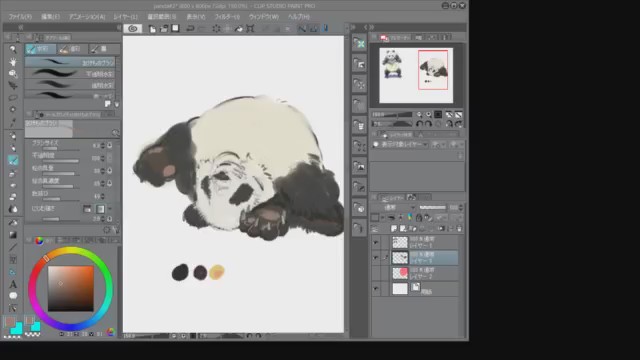Collapse the left palette dock arrows

click(20, 27)
